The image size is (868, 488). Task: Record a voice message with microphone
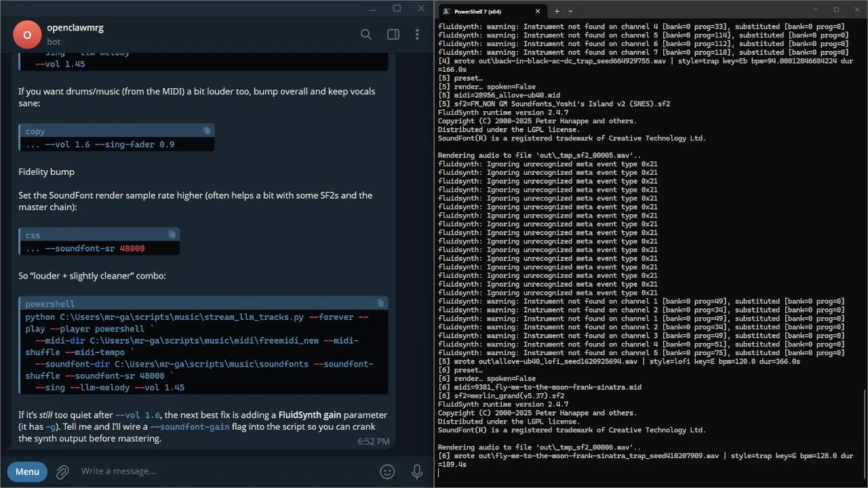point(418,472)
